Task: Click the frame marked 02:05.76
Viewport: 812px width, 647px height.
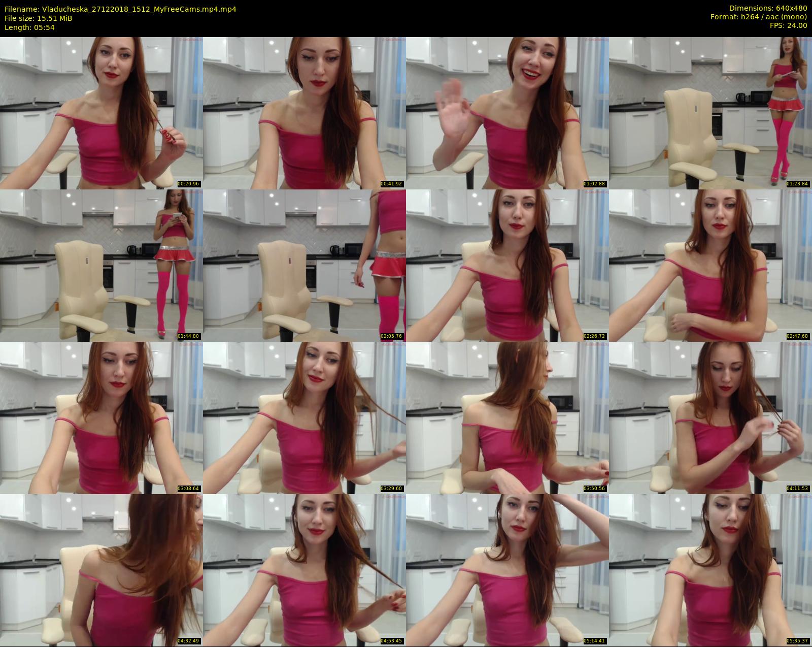Action: pyautogui.click(x=304, y=265)
